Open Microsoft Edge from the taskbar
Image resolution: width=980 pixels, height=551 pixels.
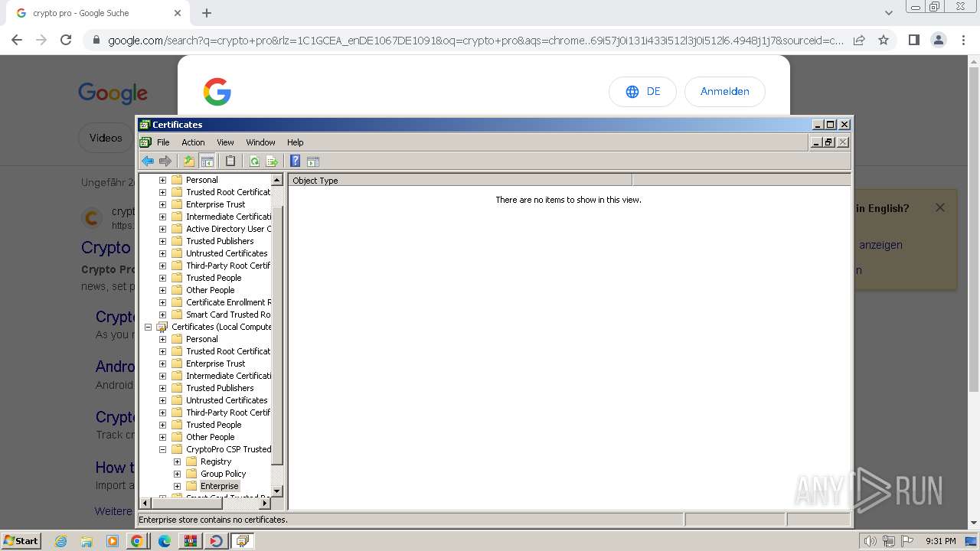point(165,541)
